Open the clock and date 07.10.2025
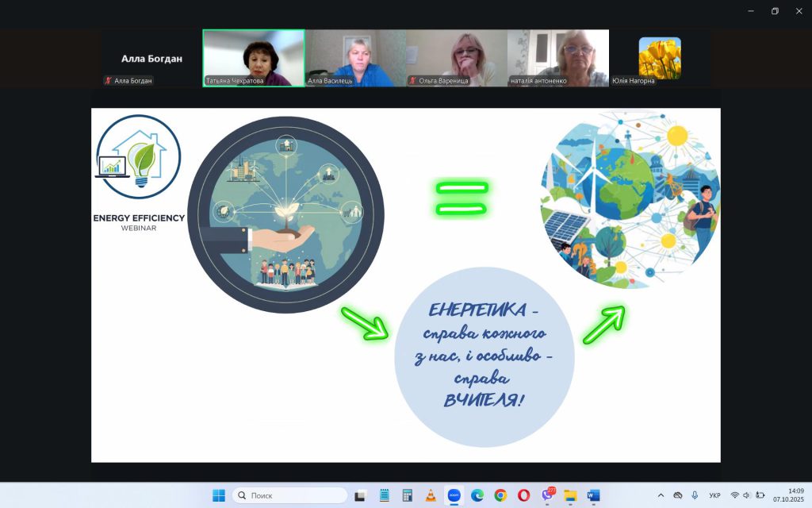The height and width of the screenshot is (508, 812). 789,495
